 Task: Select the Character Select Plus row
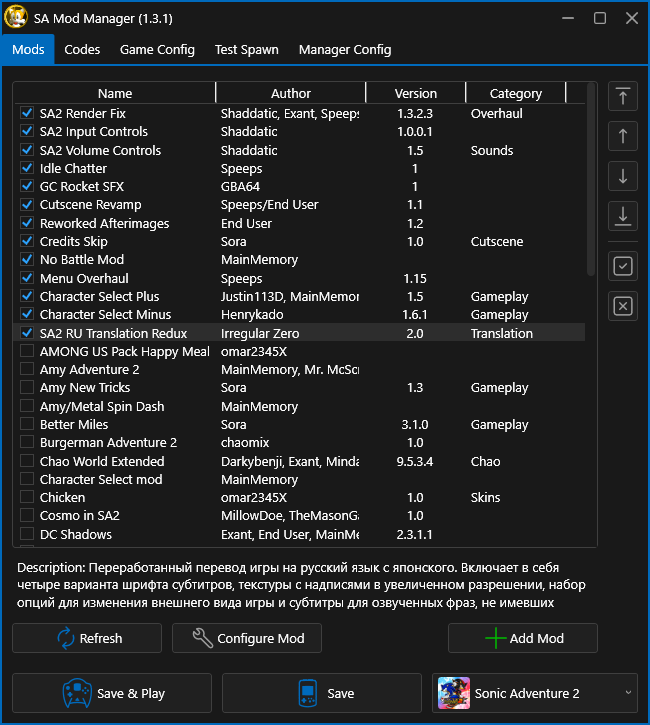pyautogui.click(x=300, y=296)
